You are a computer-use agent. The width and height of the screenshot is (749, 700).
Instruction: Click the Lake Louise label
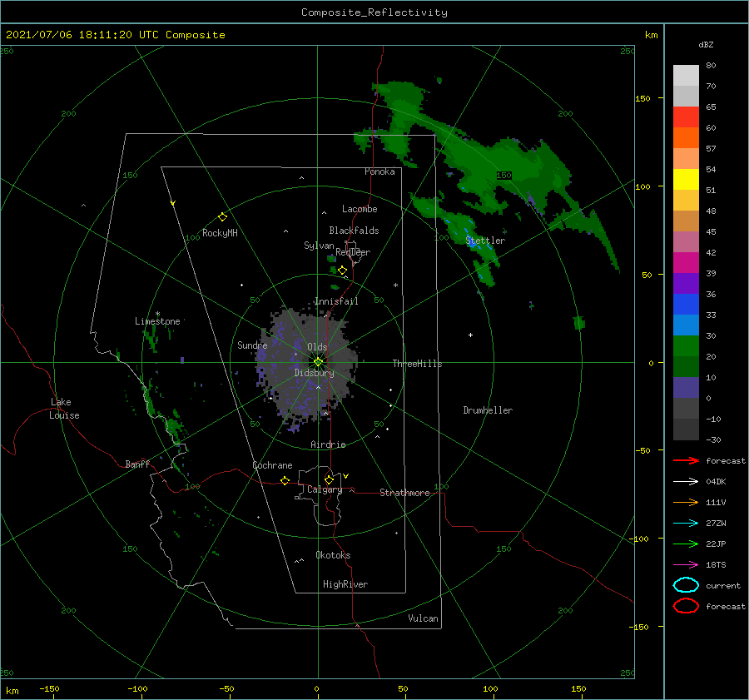(x=64, y=409)
